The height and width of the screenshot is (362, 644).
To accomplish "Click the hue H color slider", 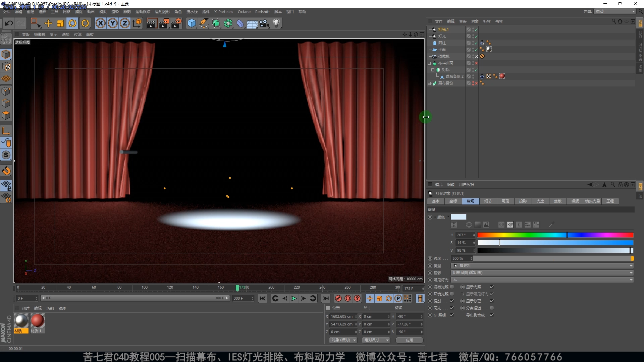I will click(x=555, y=235).
